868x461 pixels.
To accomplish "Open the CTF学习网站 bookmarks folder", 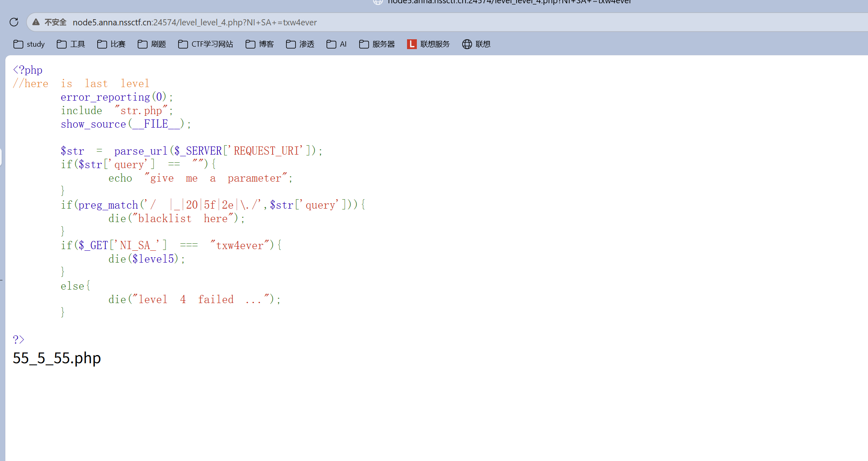I will click(x=206, y=44).
